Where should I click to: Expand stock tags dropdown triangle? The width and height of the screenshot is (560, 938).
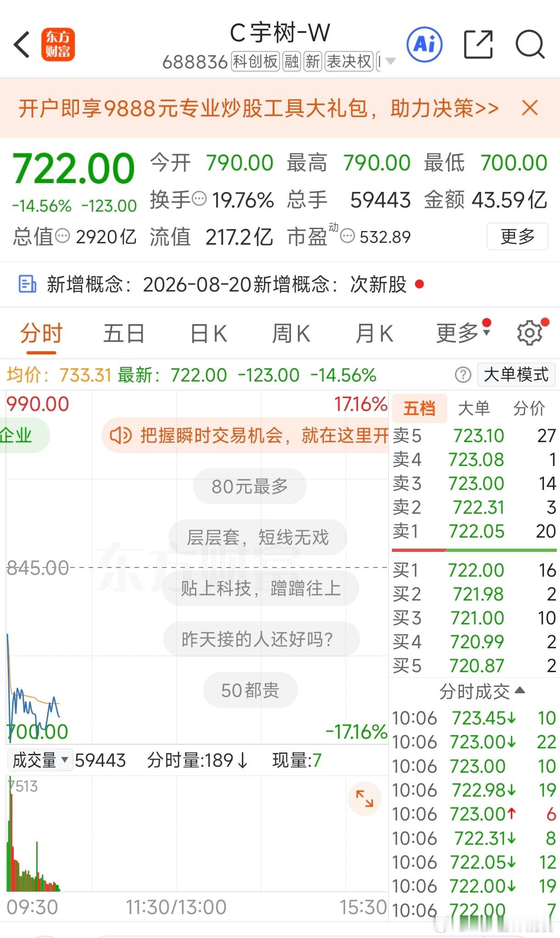click(x=390, y=61)
